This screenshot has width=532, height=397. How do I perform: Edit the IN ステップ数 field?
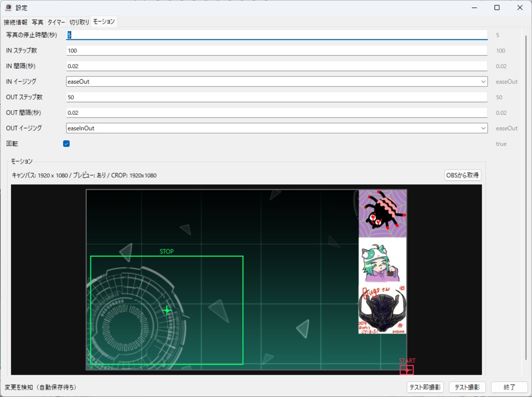click(x=275, y=50)
